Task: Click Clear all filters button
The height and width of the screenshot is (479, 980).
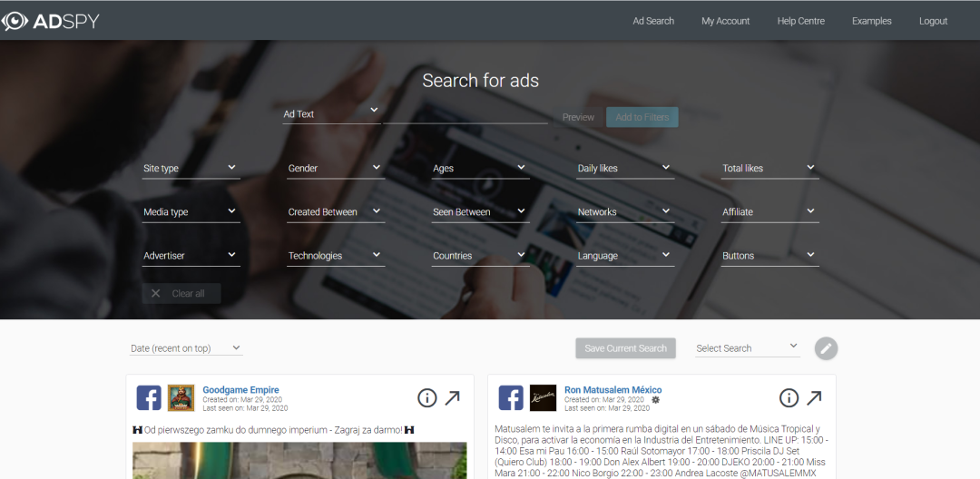Action: pyautogui.click(x=181, y=294)
